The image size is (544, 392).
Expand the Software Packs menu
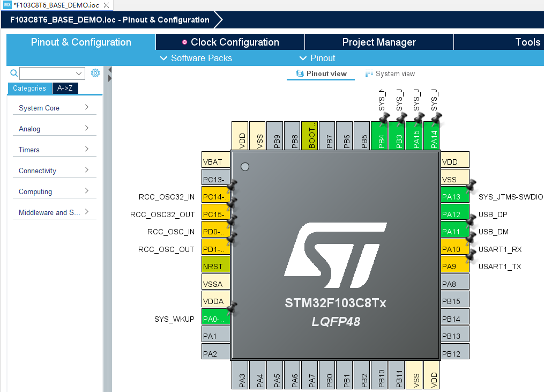[196, 58]
